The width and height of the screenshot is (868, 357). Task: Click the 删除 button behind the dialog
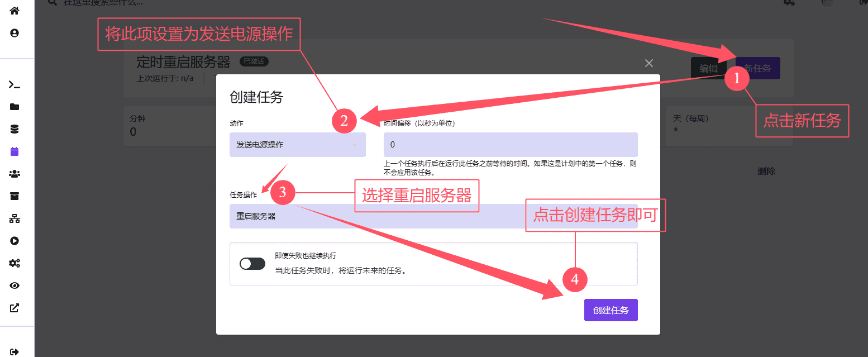[766, 171]
